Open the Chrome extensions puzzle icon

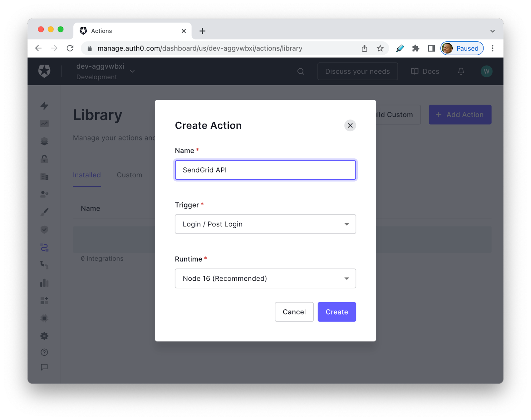point(416,48)
